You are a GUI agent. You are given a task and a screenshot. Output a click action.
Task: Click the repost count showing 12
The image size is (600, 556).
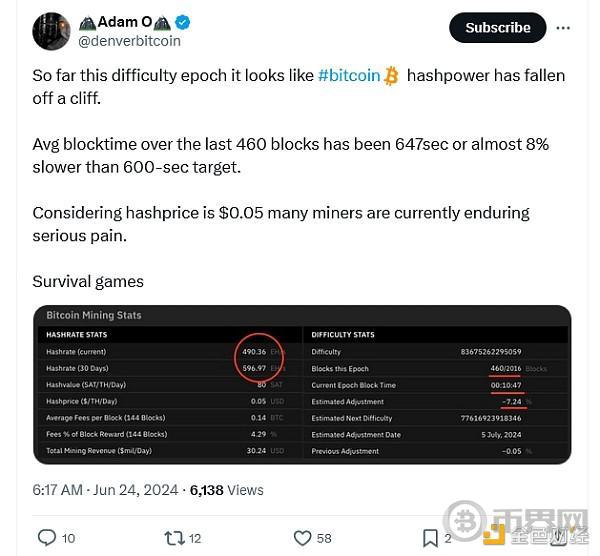click(x=195, y=538)
